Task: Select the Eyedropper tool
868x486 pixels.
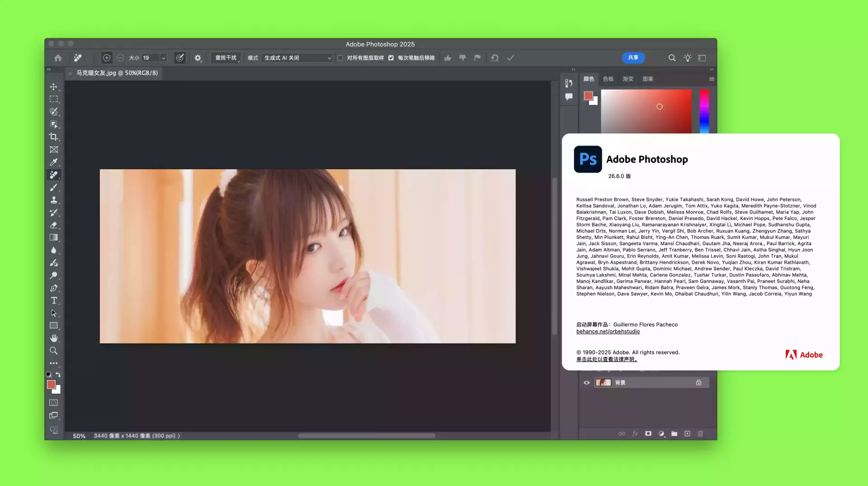Action: point(54,162)
